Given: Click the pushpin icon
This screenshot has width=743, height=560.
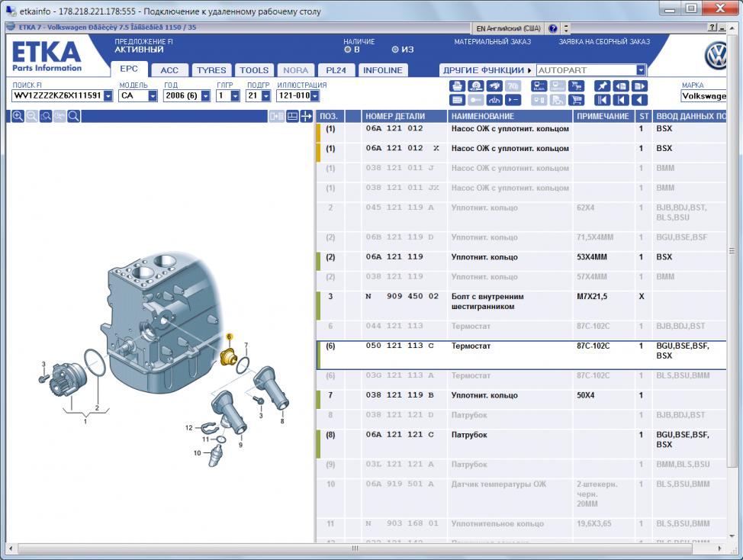Looking at the screenshot, I should (603, 86).
